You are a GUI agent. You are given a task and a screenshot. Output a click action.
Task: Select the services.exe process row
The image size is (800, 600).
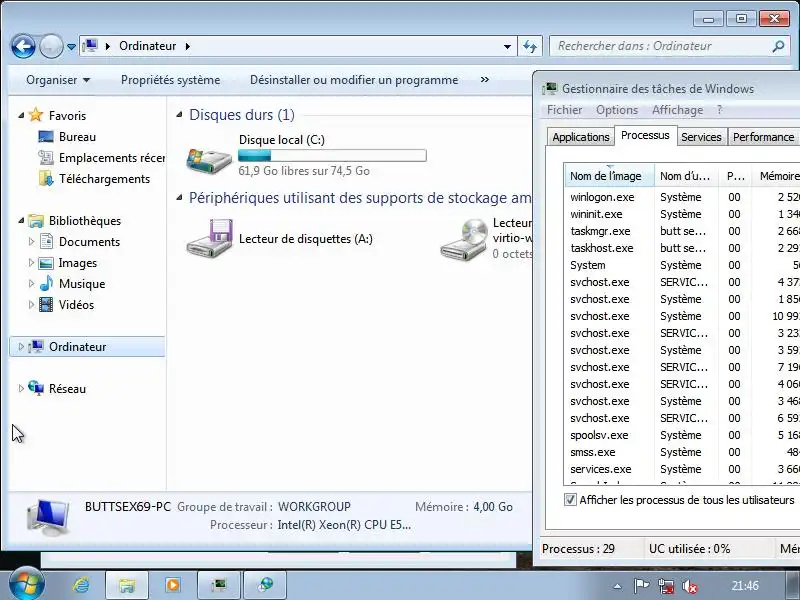(x=682, y=469)
